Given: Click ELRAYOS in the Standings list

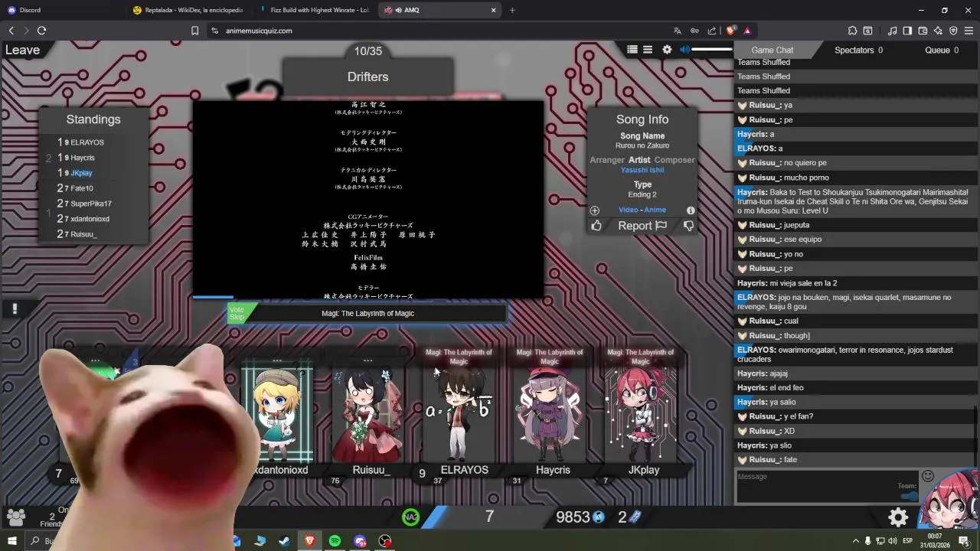Looking at the screenshot, I should click(87, 142).
